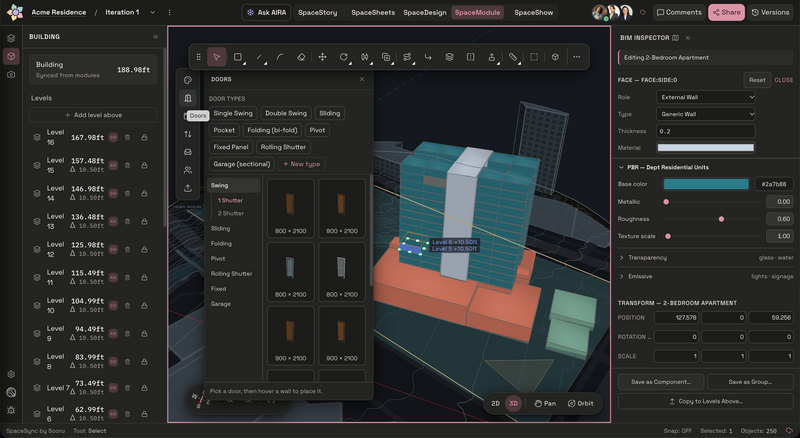Open the furniture sofa icon panel
The height and width of the screenshot is (438, 800).
[188, 152]
